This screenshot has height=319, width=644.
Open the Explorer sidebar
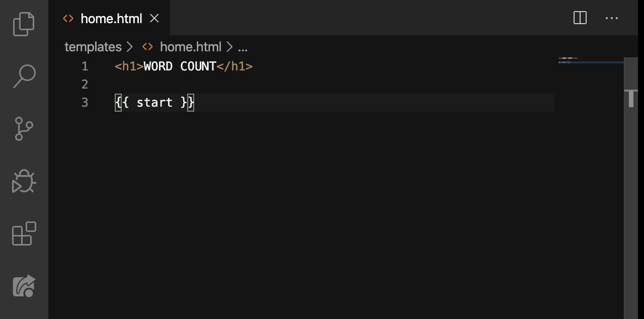point(24,24)
